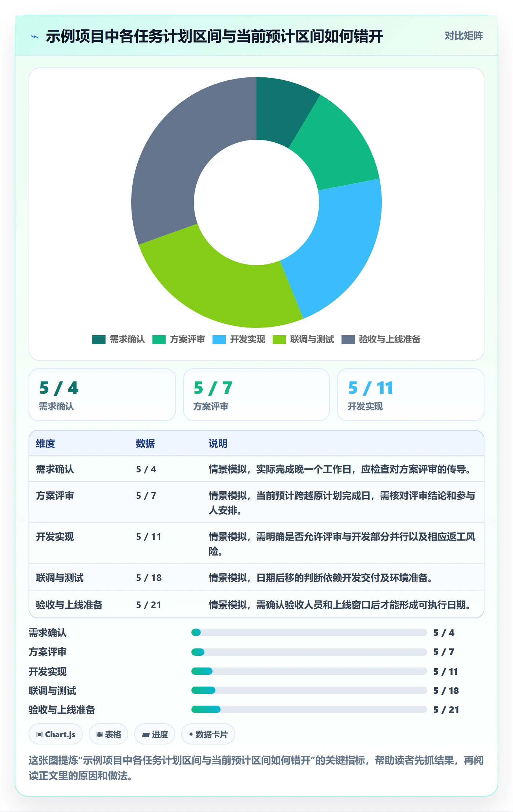Toggle the 方案评审 legend swatch

159,340
